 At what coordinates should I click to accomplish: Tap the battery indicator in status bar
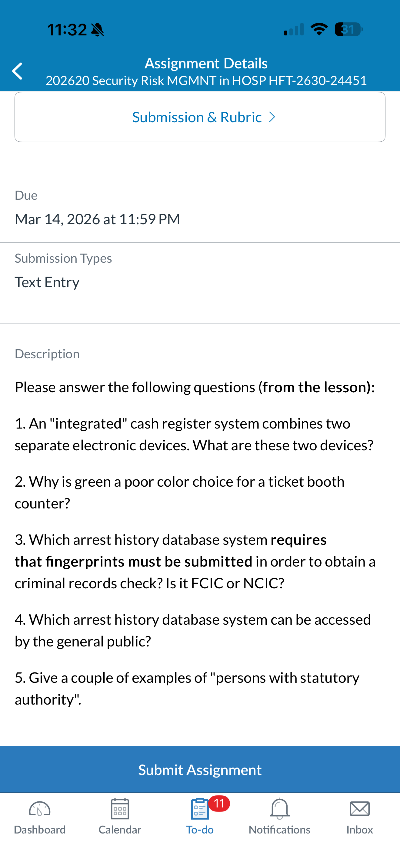[x=349, y=29]
